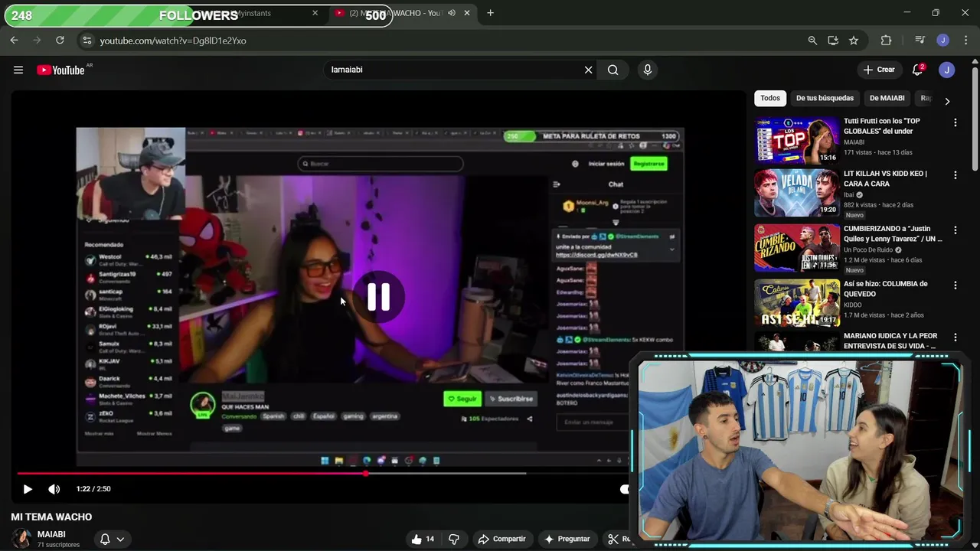Screen dimensions: 980x551
Task: Submit search with the magnifier button
Action: [x=613, y=70]
